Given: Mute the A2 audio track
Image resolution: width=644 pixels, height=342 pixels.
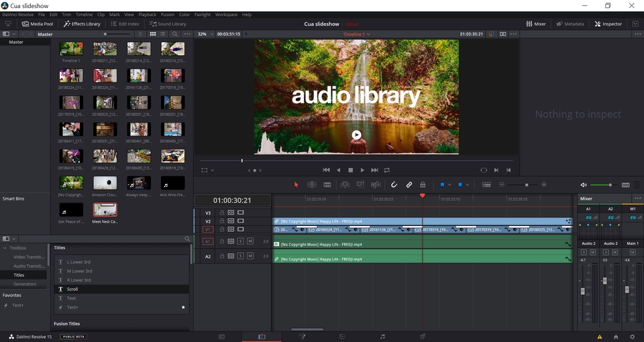Looking at the screenshot, I should 250,255.
